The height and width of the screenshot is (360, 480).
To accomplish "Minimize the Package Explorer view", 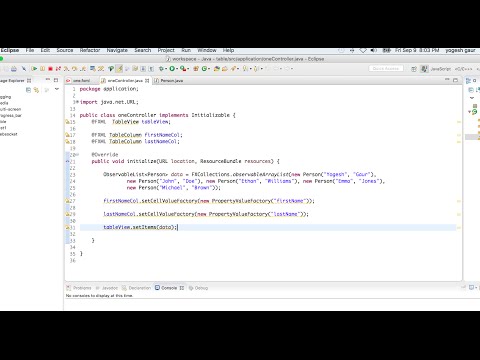I will point(48,80).
